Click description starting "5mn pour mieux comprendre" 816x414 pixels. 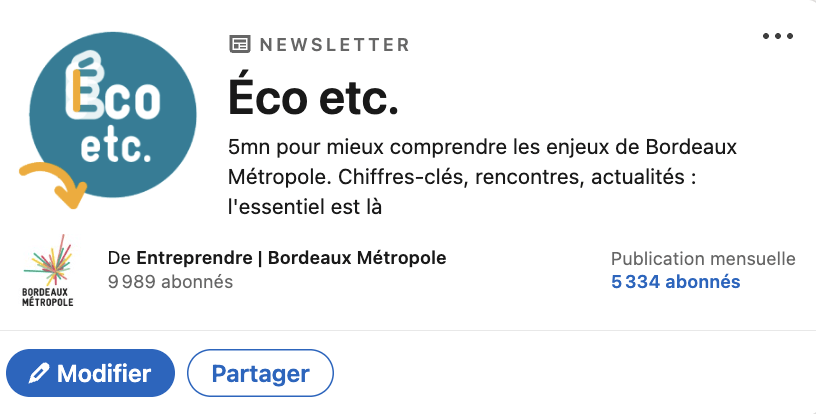click(482, 177)
